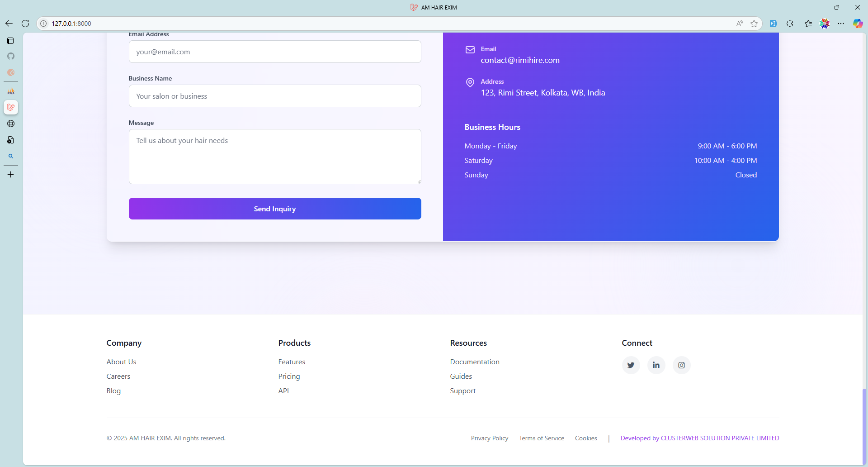
Task: Open the LinkedIn icon under Connect
Action: pos(656,365)
